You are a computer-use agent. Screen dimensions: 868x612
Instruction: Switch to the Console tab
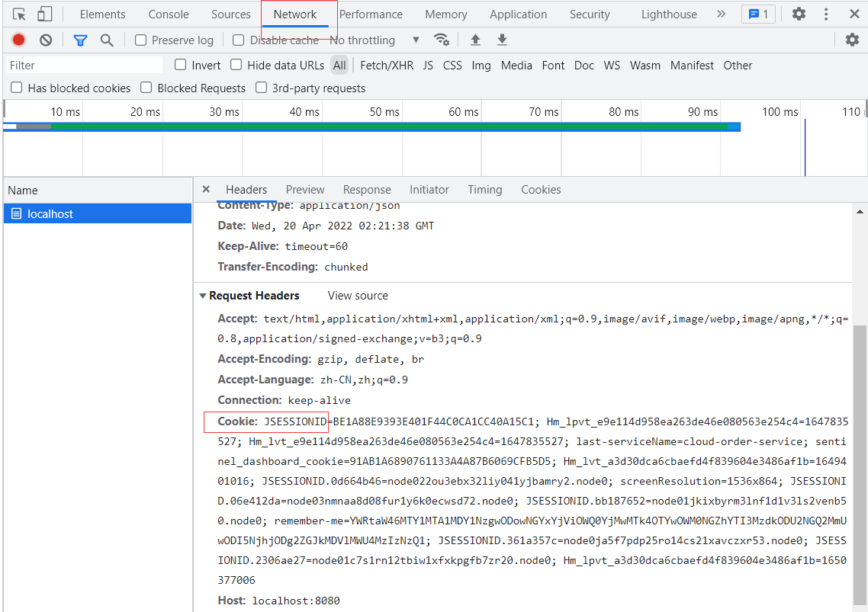tap(169, 14)
